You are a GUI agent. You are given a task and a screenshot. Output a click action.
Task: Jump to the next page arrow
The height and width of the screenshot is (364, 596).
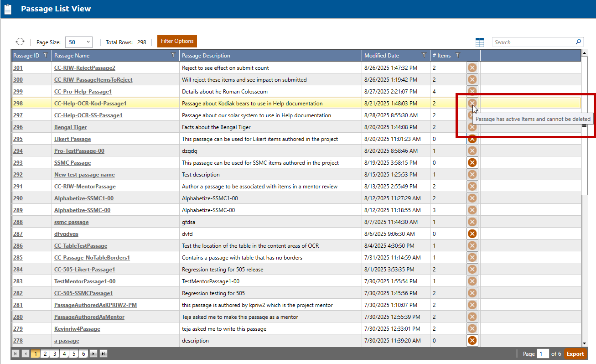93,354
